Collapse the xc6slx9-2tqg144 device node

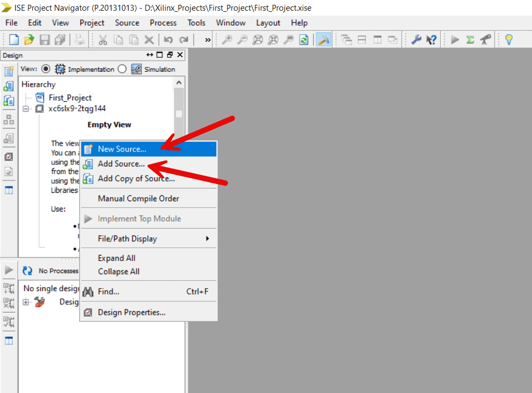point(26,108)
